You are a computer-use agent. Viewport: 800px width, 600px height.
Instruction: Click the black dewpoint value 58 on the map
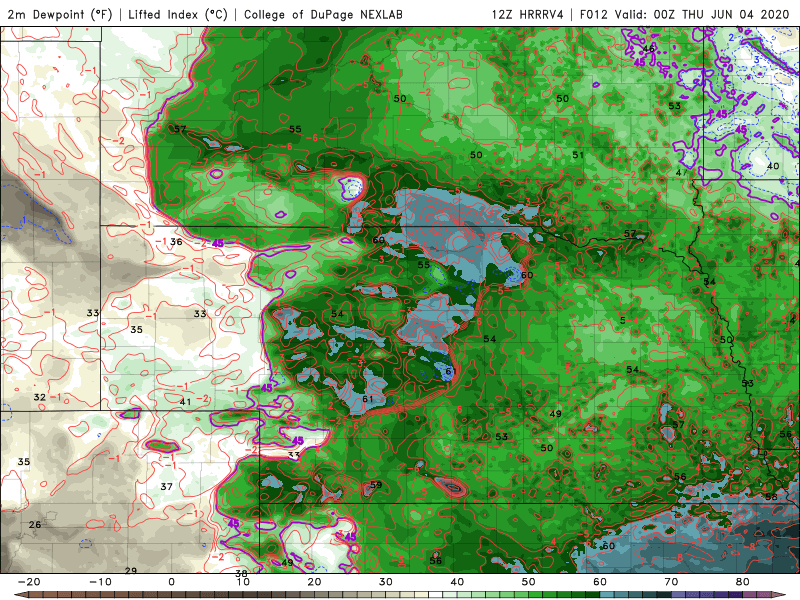(771, 496)
